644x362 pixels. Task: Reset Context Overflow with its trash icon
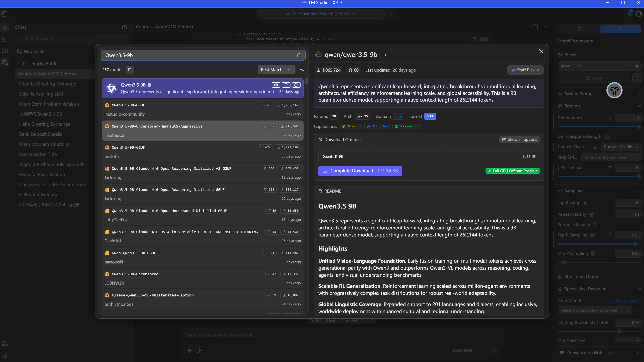click(x=596, y=147)
